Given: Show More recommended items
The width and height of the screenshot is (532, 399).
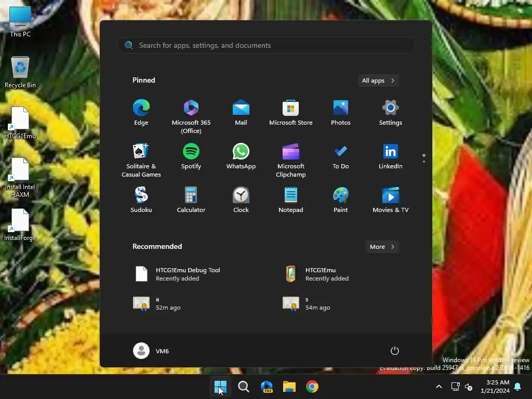Looking at the screenshot, I should point(382,247).
